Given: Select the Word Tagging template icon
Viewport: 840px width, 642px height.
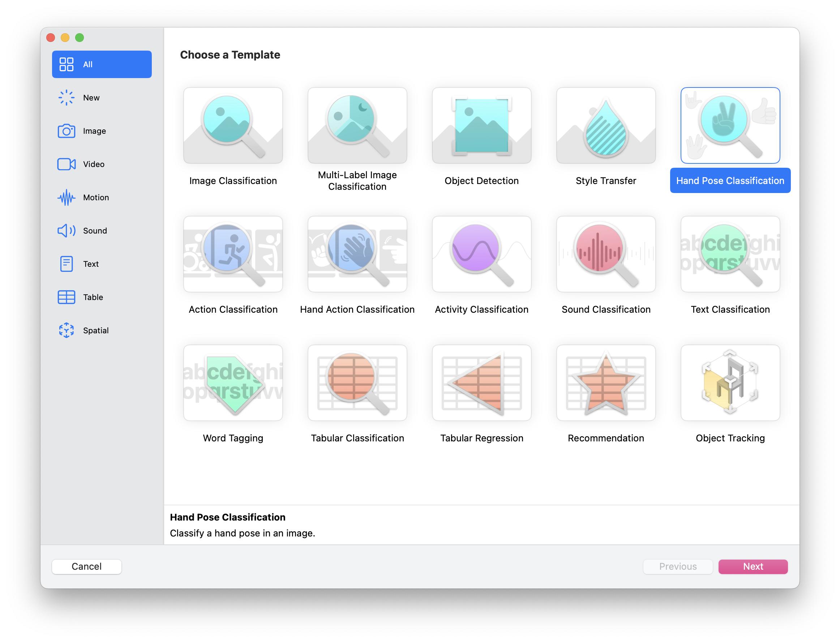Looking at the screenshot, I should 233,383.
